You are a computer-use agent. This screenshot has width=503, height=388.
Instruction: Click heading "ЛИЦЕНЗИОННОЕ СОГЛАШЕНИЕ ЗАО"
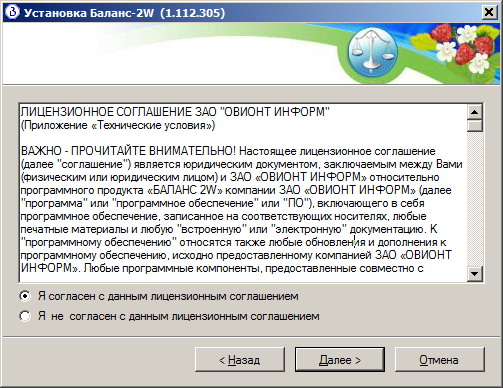[x=119, y=112]
